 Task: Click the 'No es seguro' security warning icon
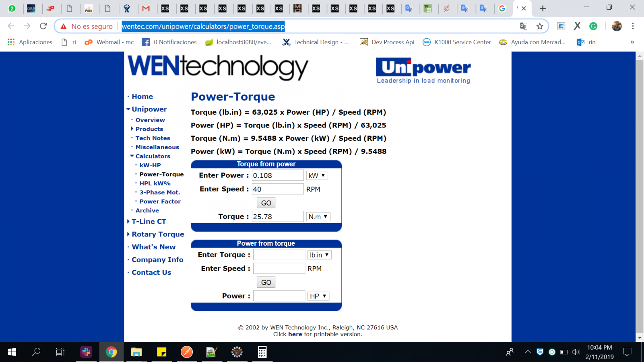[x=64, y=26]
